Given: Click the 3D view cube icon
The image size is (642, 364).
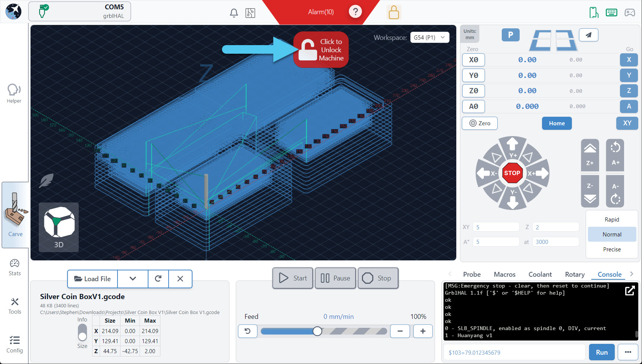Looking at the screenshot, I should (59, 227).
